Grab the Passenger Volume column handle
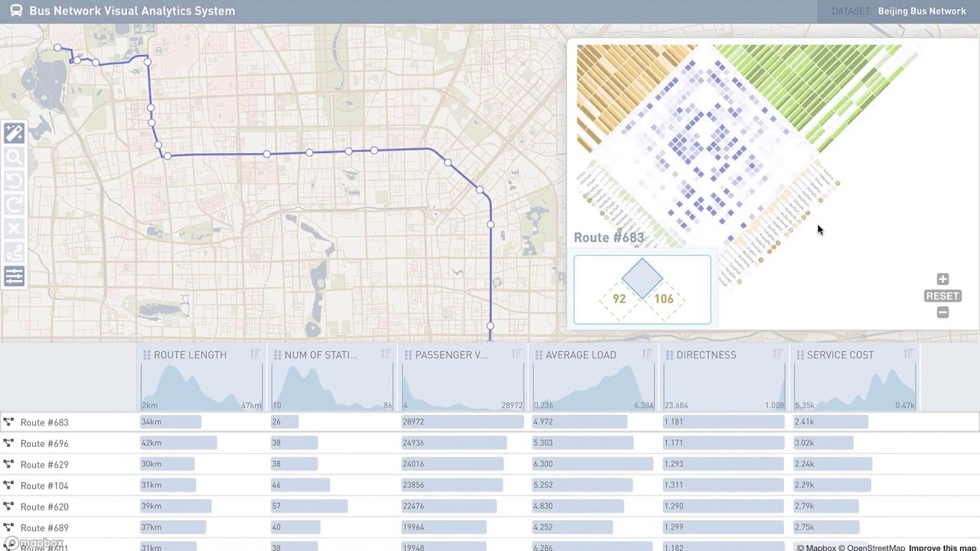980x551 pixels. point(408,355)
